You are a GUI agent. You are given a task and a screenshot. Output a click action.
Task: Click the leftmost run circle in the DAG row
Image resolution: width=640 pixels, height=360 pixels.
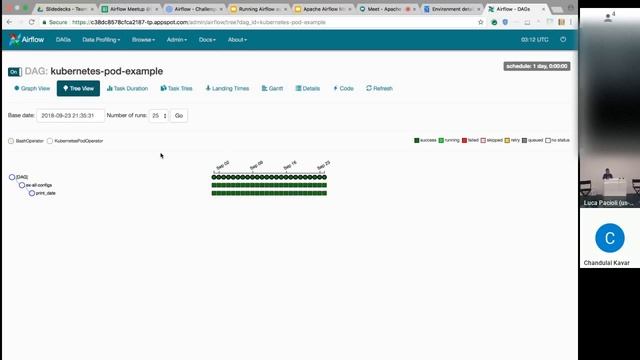tap(214, 177)
